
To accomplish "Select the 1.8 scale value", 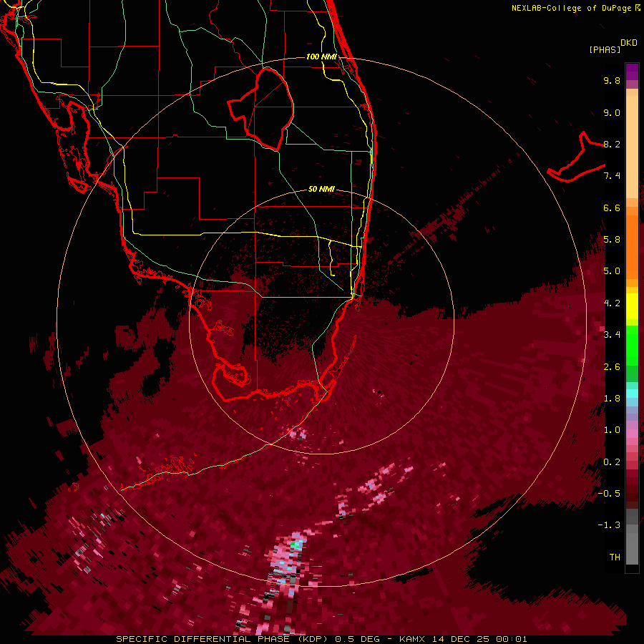I will tap(612, 399).
